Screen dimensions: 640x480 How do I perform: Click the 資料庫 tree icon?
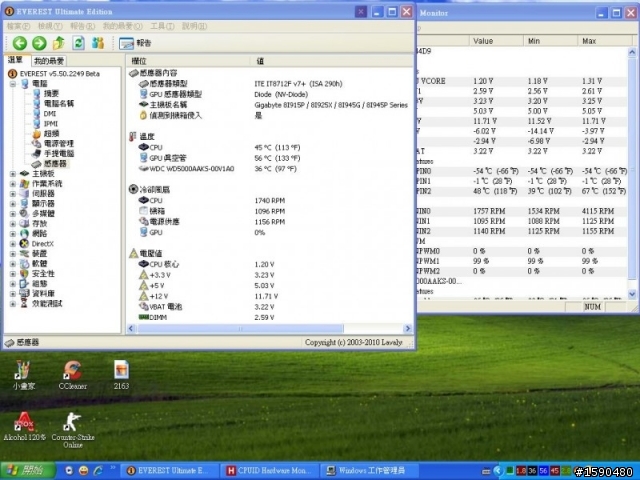pos(24,293)
